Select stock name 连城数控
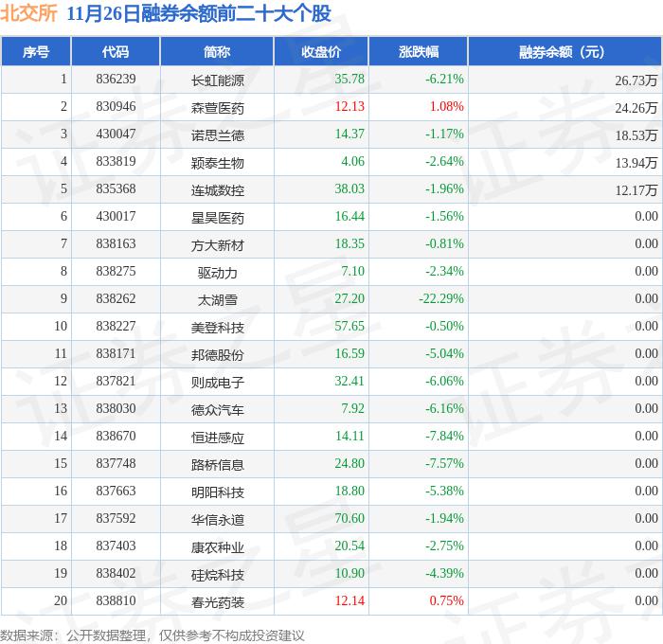 point(217,189)
